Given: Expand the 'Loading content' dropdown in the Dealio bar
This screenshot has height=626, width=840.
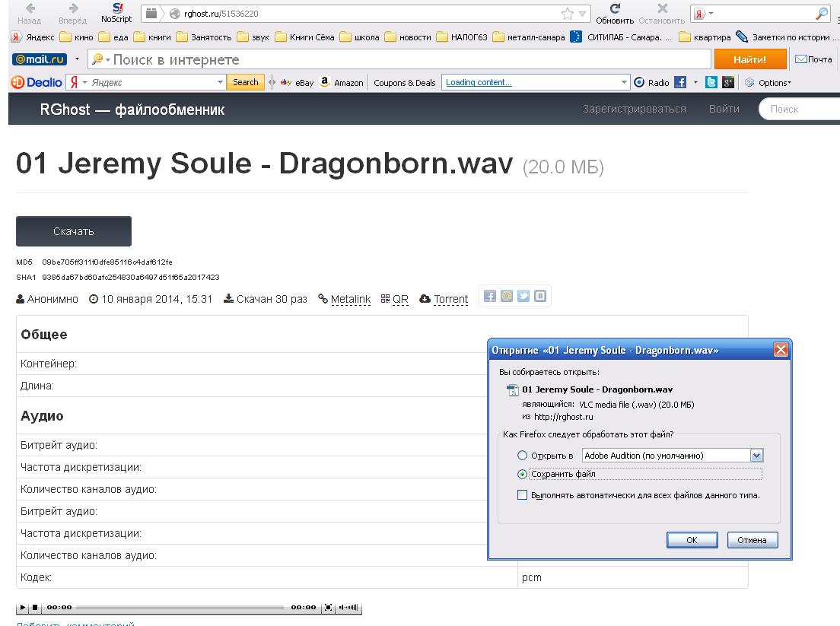Looking at the screenshot, I should [x=625, y=83].
